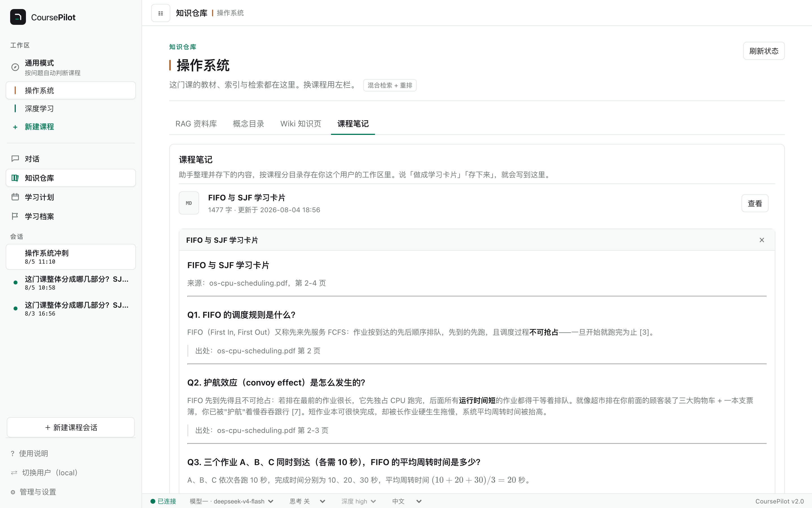Click the 查看 button for the note
The height and width of the screenshot is (508, 812).
754,203
